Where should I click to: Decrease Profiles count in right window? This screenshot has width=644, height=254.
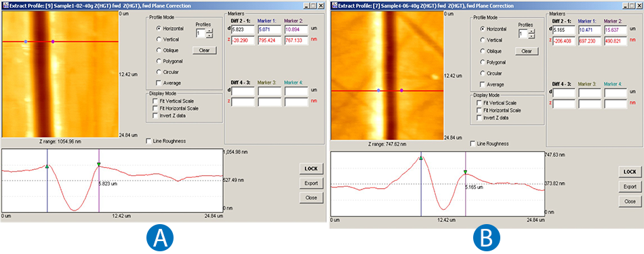[532, 36]
